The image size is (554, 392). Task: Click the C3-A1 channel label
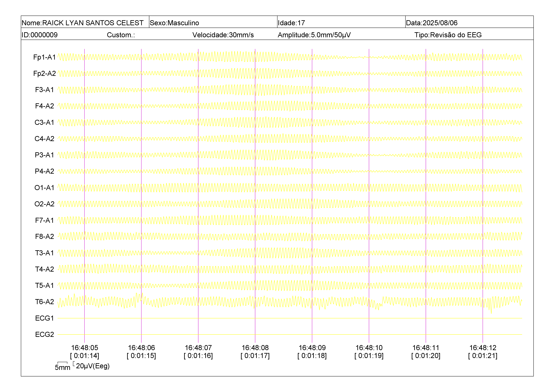click(44, 122)
